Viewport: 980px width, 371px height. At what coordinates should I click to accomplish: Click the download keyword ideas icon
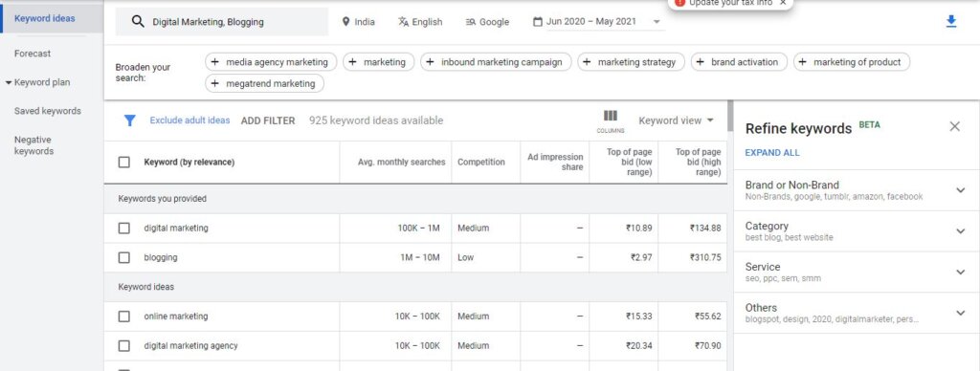point(950,22)
